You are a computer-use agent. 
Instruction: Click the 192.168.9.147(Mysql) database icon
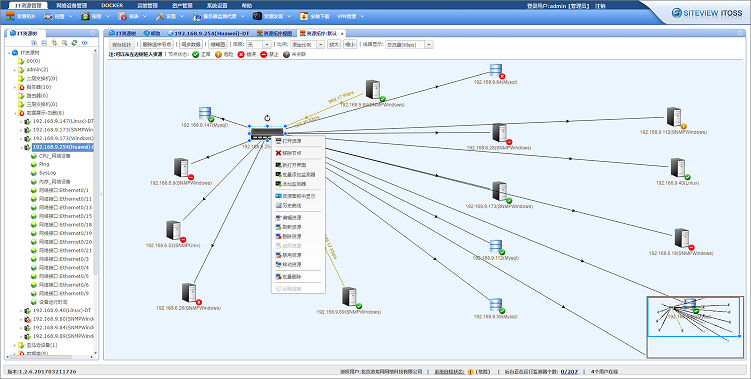tap(205, 113)
